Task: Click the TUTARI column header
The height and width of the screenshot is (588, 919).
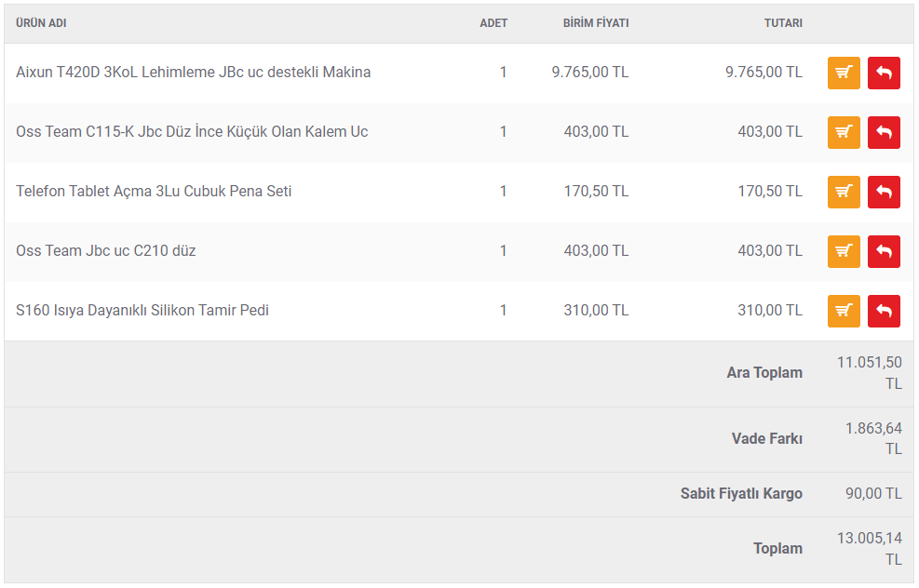Action: tap(783, 23)
